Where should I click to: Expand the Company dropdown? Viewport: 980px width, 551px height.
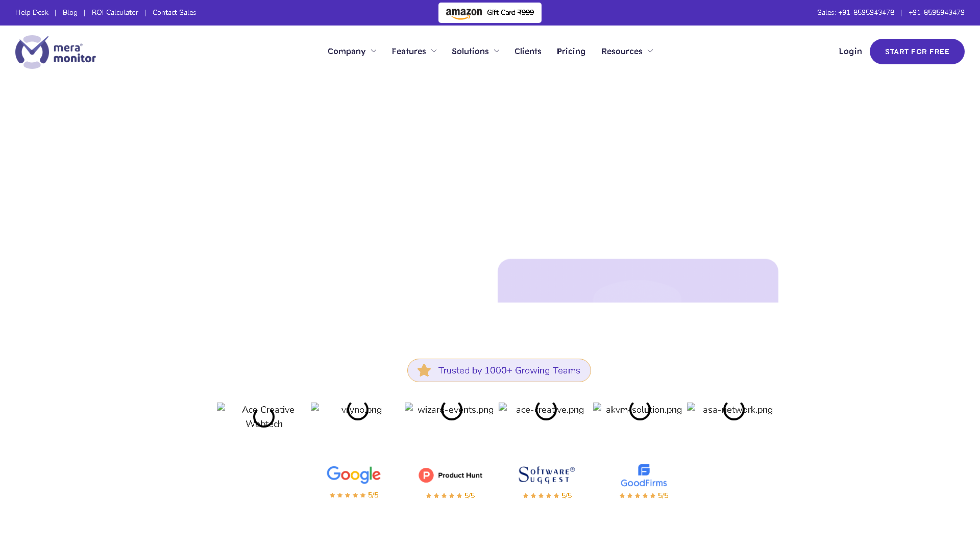click(352, 51)
